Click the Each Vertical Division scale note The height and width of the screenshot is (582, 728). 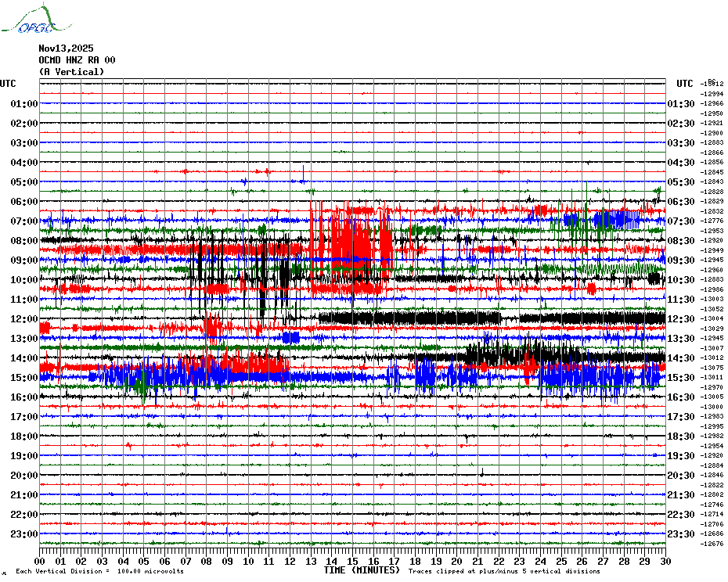pyautogui.click(x=99, y=571)
